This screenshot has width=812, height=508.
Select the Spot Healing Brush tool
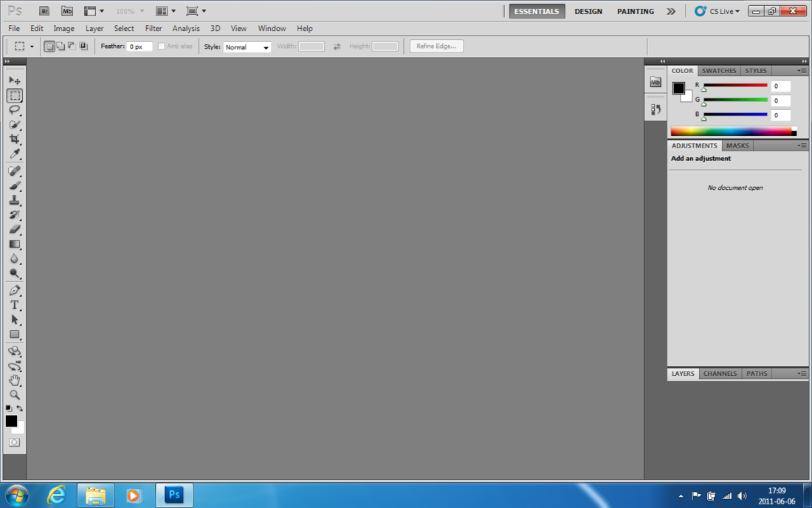[x=15, y=171]
